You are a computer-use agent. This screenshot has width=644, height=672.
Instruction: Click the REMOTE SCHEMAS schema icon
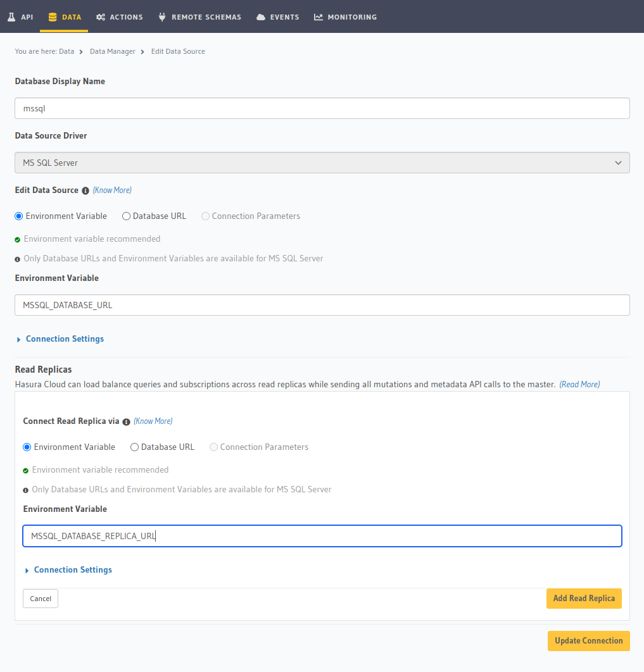click(x=160, y=16)
